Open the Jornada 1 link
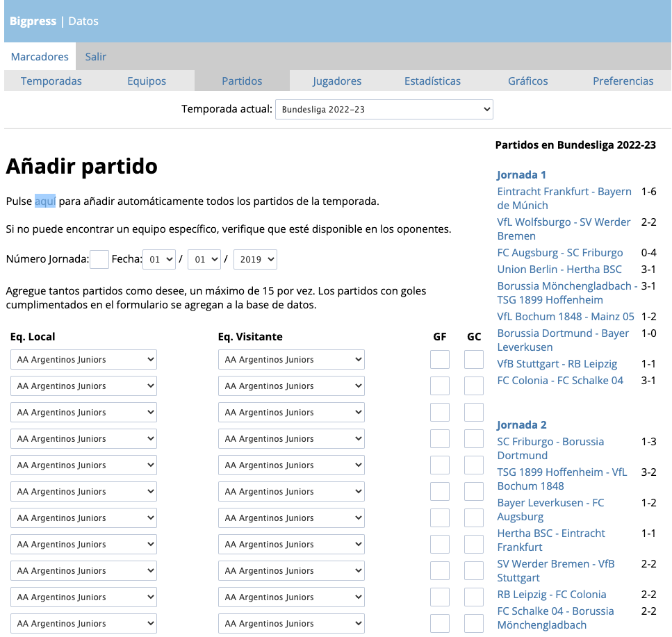This screenshot has width=672, height=637. (521, 175)
